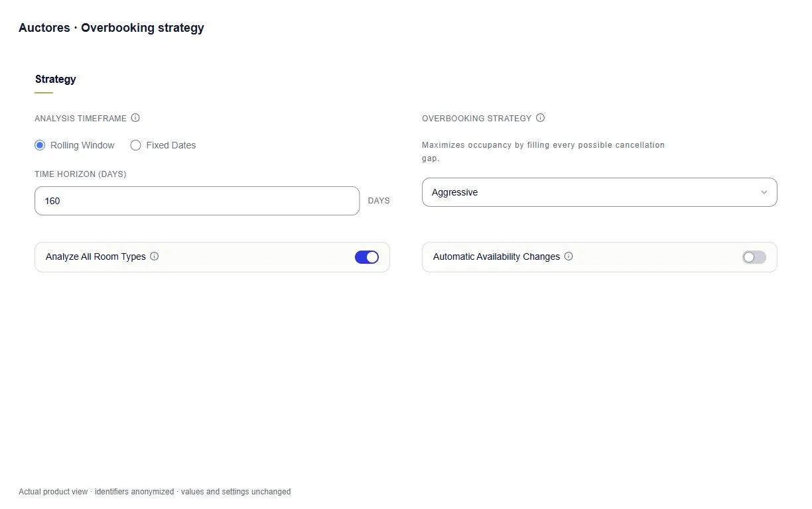The image size is (812, 509).
Task: Click the ANALYSIS TIMEFRAME label
Action: coord(80,118)
